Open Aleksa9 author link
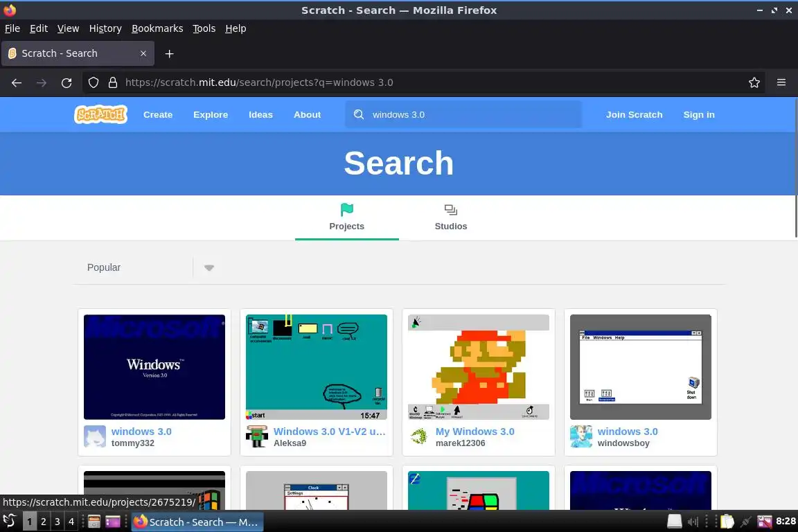This screenshot has width=798, height=532. pos(290,443)
